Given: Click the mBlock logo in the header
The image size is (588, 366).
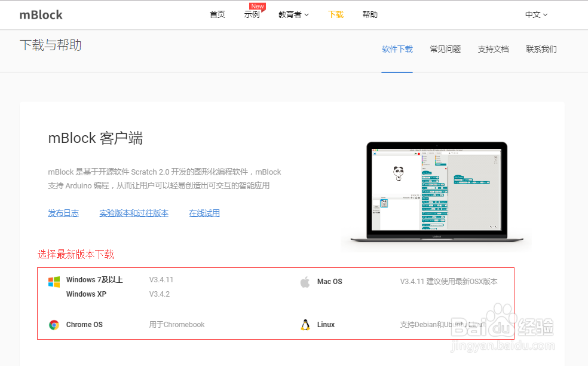Looking at the screenshot, I should [x=41, y=14].
